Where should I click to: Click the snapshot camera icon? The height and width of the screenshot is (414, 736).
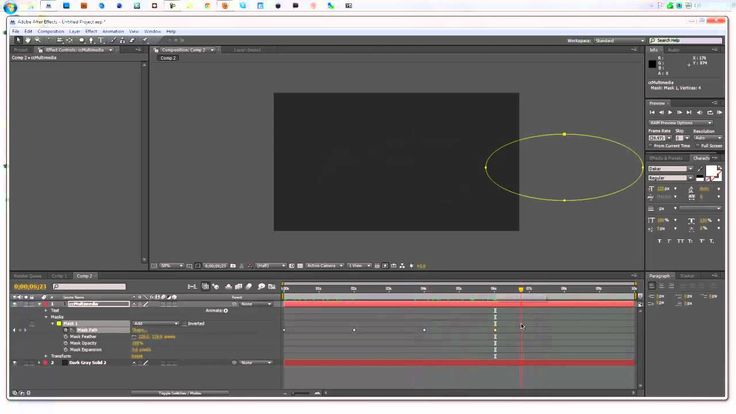coord(233,266)
